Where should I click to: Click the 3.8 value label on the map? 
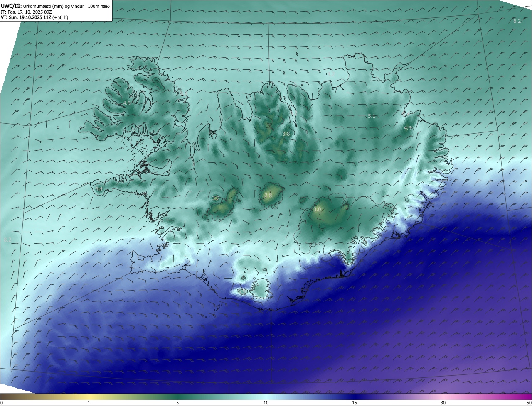286,134
